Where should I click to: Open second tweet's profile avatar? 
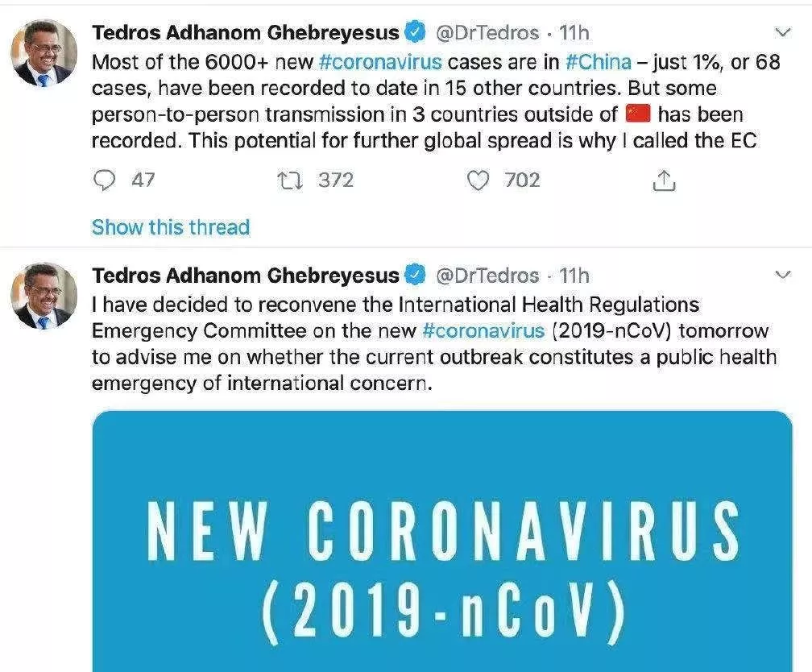44,296
